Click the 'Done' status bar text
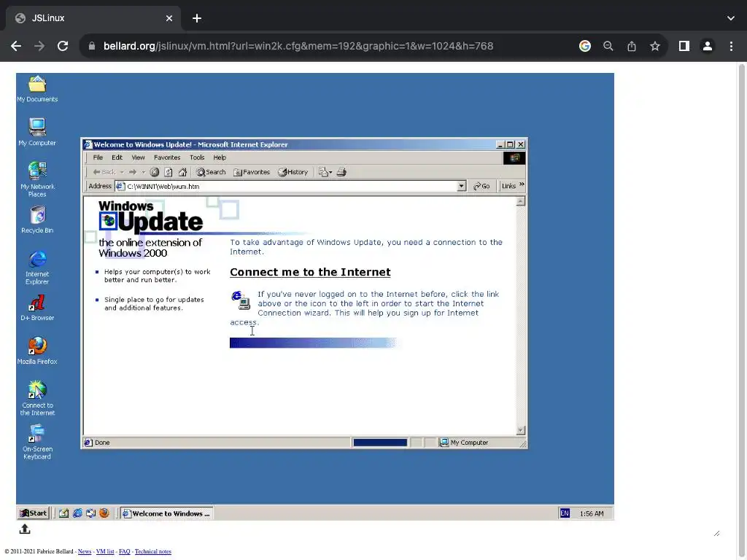 [x=102, y=443]
